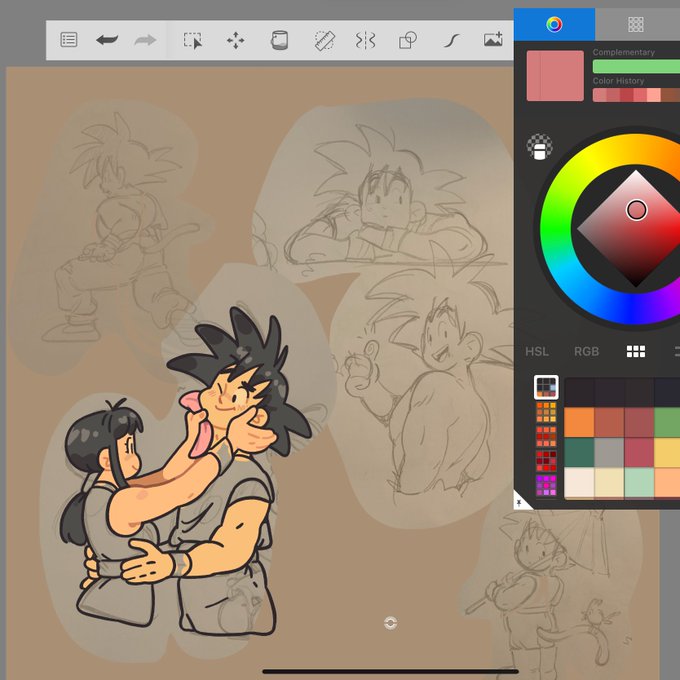Toggle the Predictive Stroke curve tool
This screenshot has width=680, height=680.
(x=451, y=41)
